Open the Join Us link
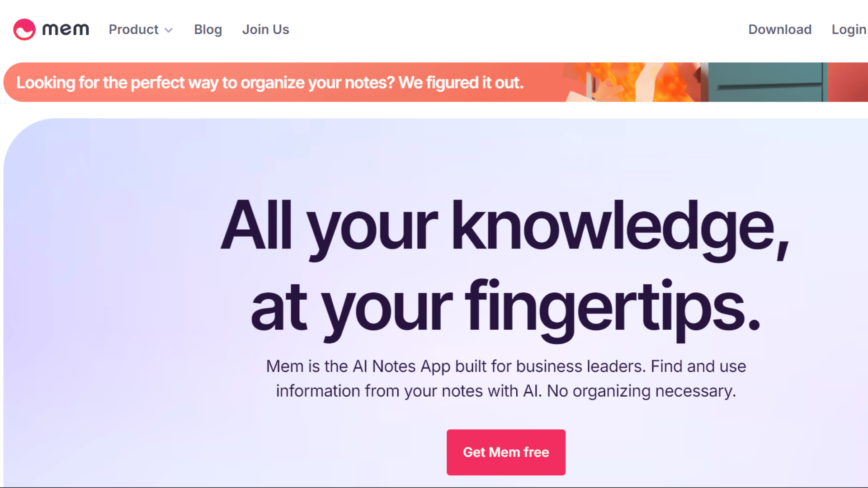This screenshot has height=488, width=868. pyautogui.click(x=265, y=29)
